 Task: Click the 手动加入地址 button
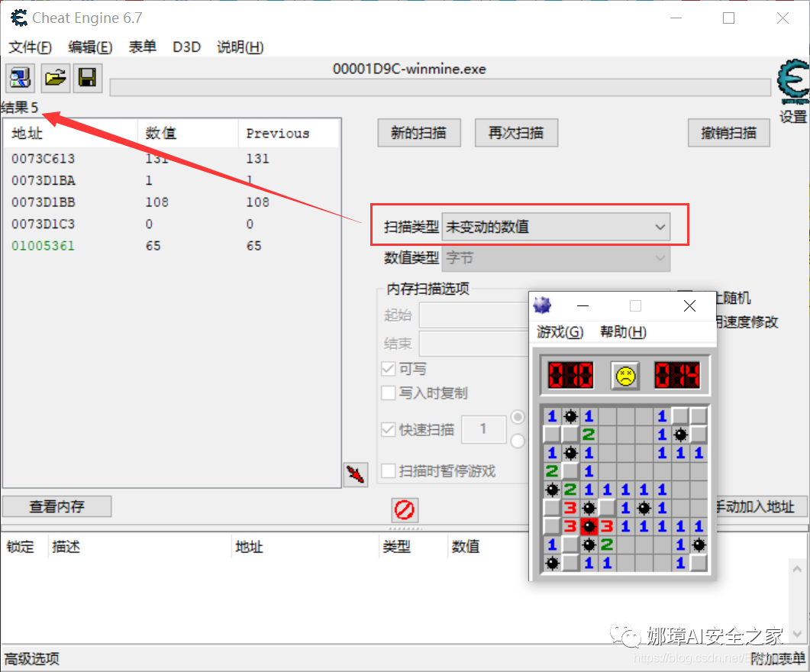tap(761, 506)
